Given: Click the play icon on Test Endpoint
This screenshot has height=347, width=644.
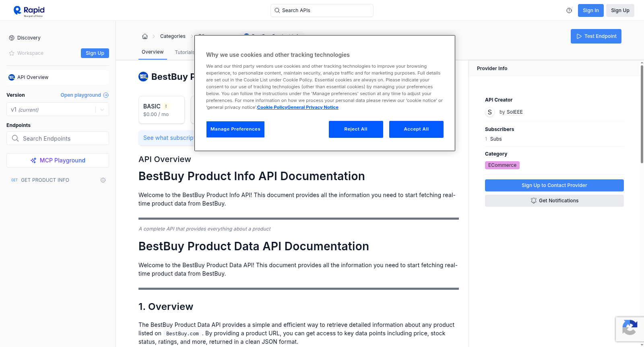Looking at the screenshot, I should click(x=579, y=36).
